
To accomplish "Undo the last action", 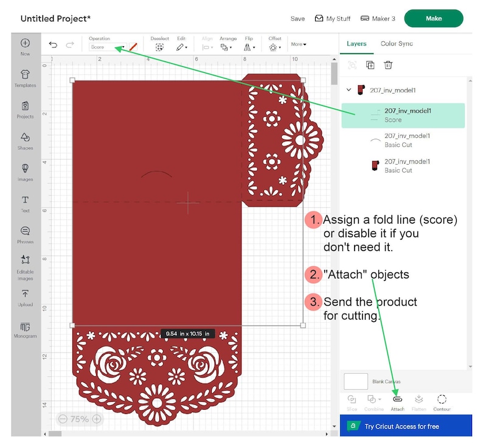I will pos(53,45).
